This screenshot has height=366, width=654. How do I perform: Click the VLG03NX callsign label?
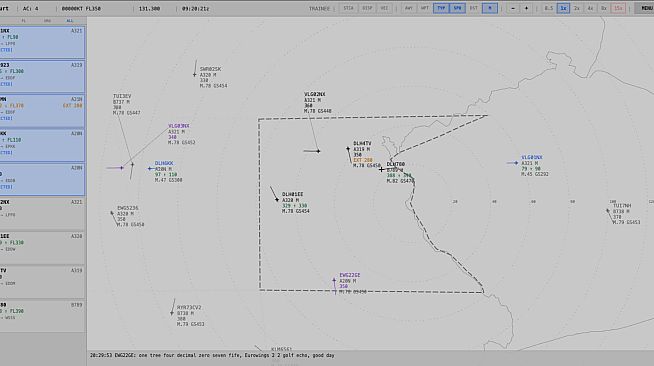(179, 126)
